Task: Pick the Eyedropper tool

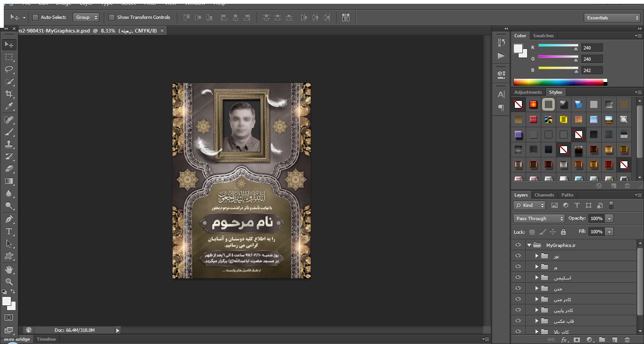Action: point(9,106)
